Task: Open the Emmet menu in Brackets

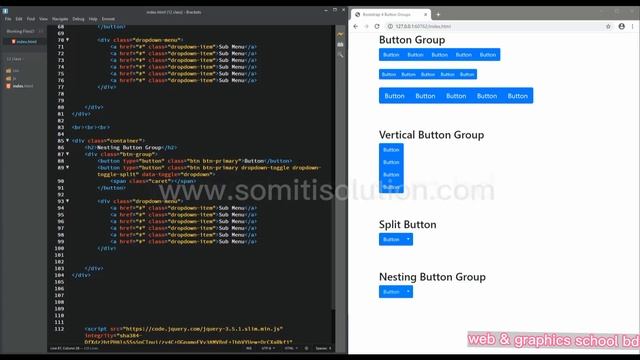Action: [108, 19]
